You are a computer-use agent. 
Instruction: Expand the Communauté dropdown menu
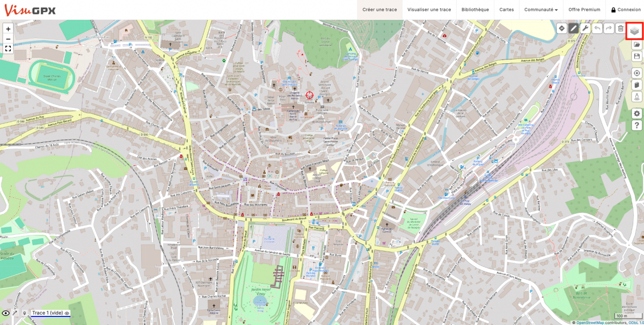point(541,10)
